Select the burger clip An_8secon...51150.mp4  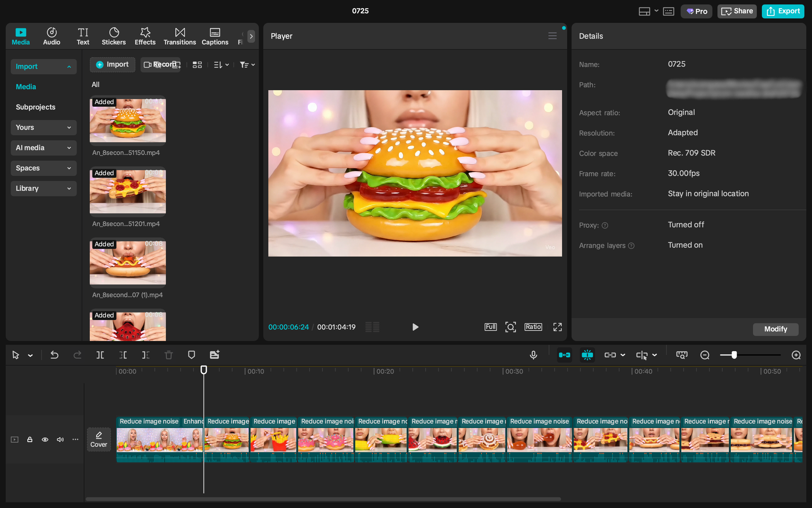pos(127,120)
